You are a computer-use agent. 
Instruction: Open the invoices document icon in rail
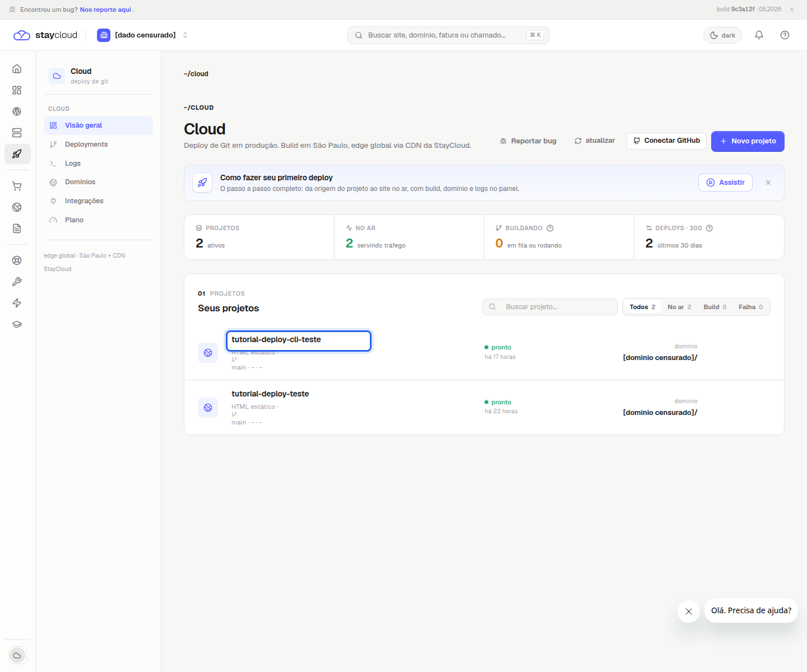[17, 228]
